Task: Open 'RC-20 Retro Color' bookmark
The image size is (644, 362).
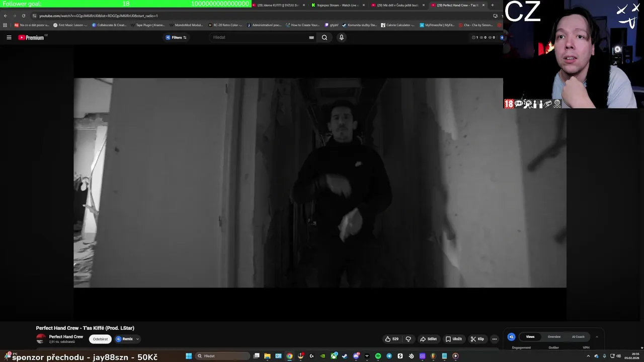Action: coord(225,25)
